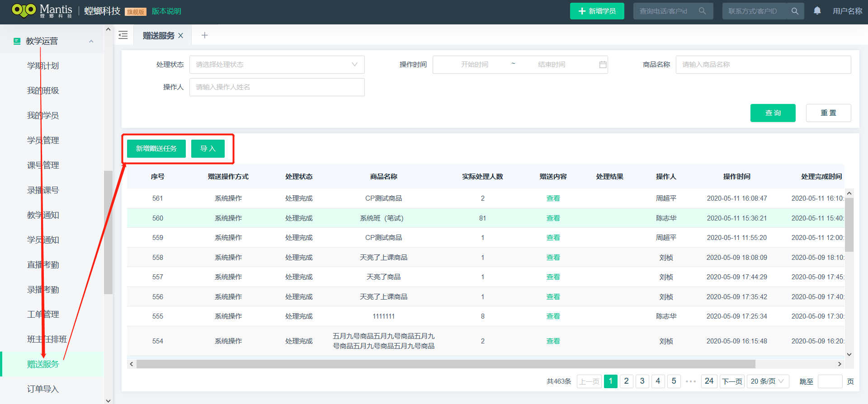
Task: Open 班主任排班 in the sidebar
Action: (47, 339)
